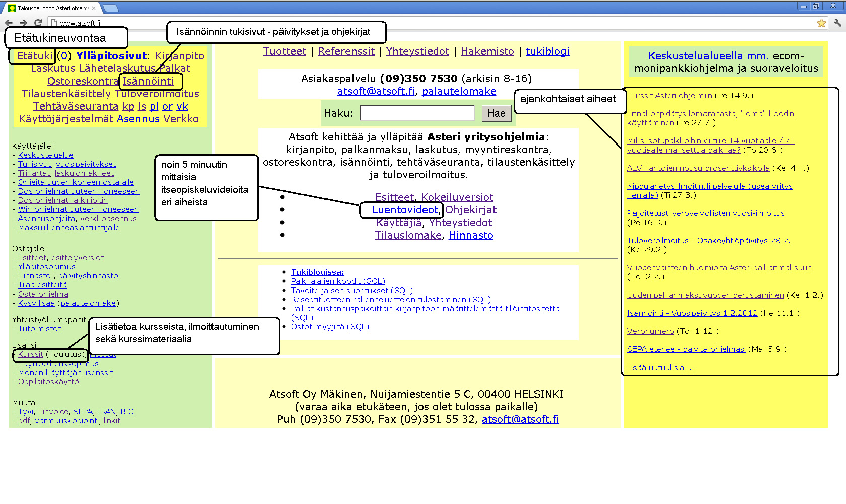846x504 pixels.
Task: Click the browser back arrow
Action: tap(9, 23)
